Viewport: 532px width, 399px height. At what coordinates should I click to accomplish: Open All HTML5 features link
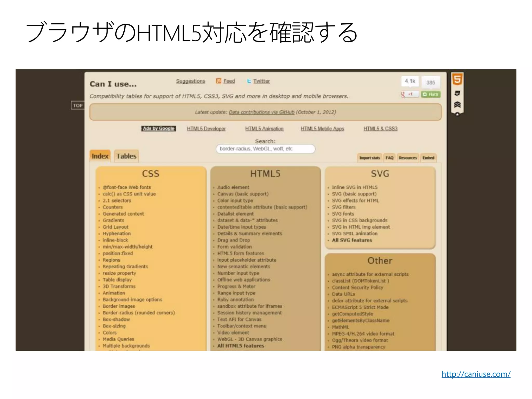tap(241, 346)
